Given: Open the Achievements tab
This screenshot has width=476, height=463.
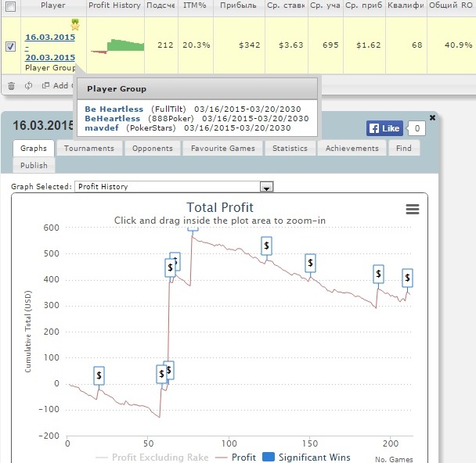Looking at the screenshot, I should (x=352, y=149).
